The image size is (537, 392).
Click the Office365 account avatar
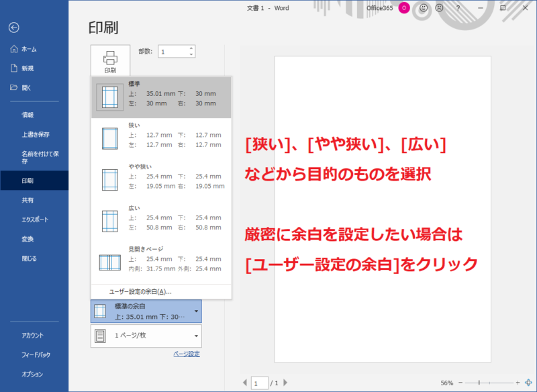[404, 8]
